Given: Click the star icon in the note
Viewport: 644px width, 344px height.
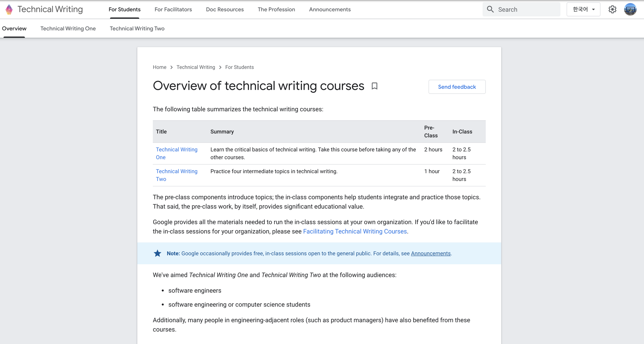Looking at the screenshot, I should [157, 253].
